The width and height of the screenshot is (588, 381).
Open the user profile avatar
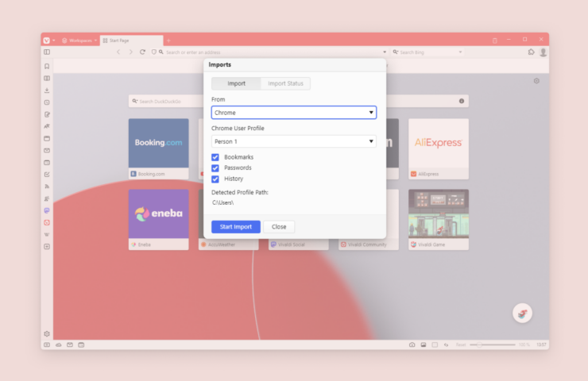[x=543, y=52]
